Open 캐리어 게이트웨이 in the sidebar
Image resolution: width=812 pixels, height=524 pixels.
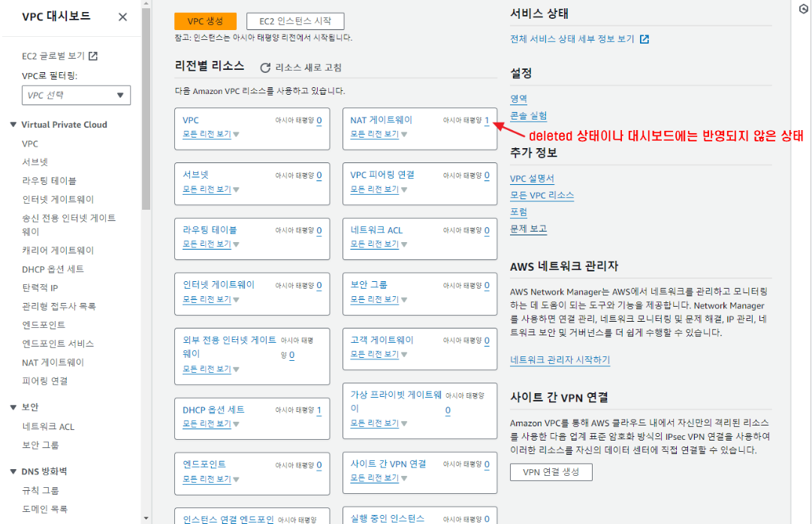point(58,251)
